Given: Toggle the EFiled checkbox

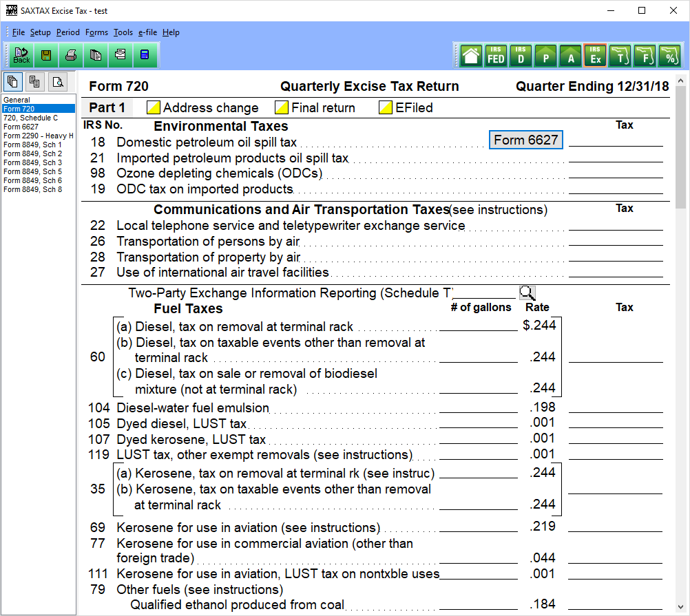Looking at the screenshot, I should 386,108.
